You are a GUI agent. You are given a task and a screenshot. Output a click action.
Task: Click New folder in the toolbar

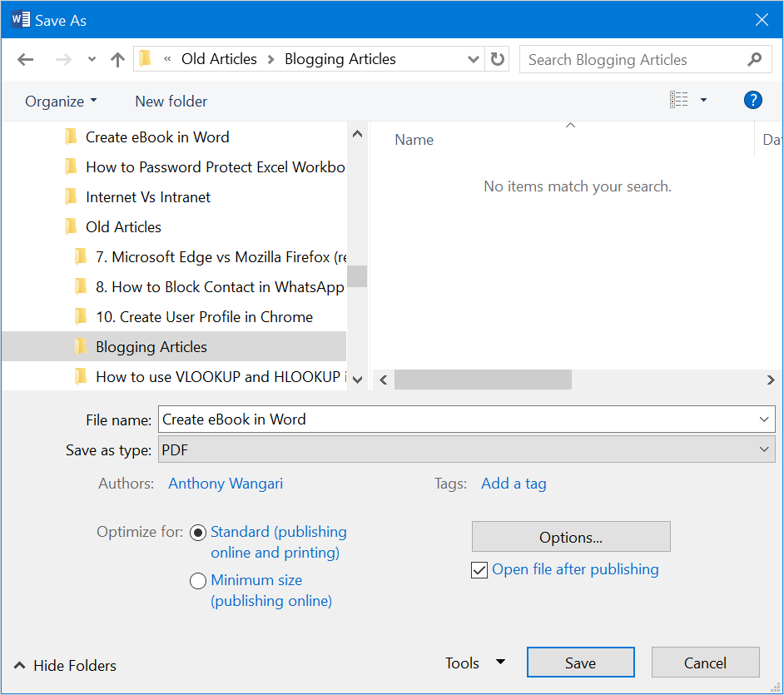(171, 102)
